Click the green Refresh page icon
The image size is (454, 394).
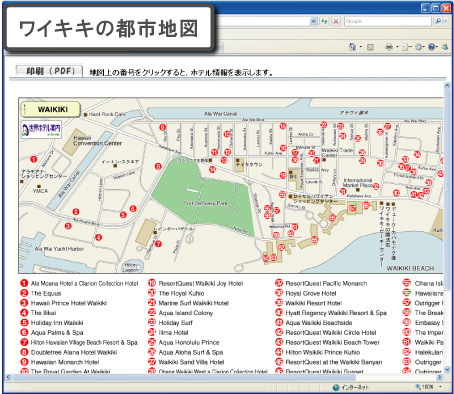324,21
